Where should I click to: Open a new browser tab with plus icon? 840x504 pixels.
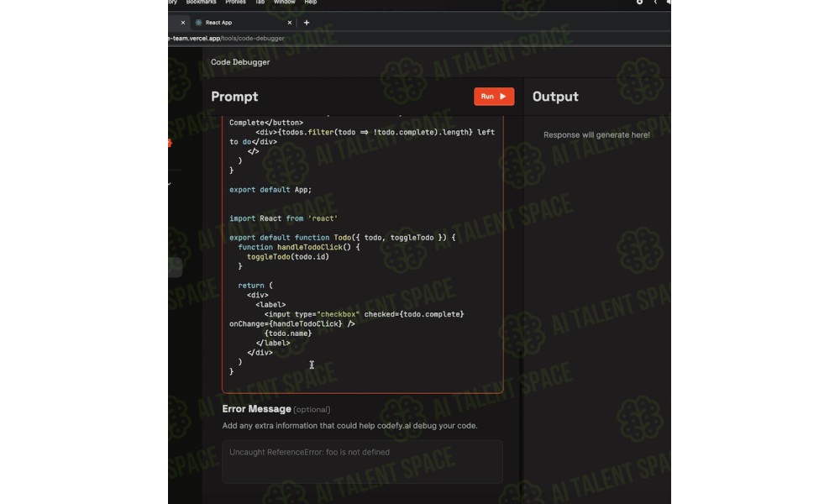307,23
